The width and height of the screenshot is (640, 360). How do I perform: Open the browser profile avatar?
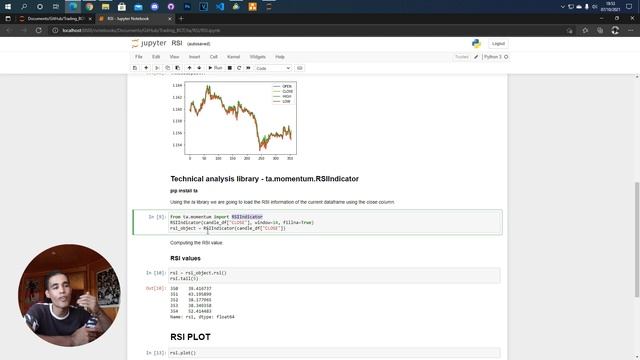[x=615, y=30]
